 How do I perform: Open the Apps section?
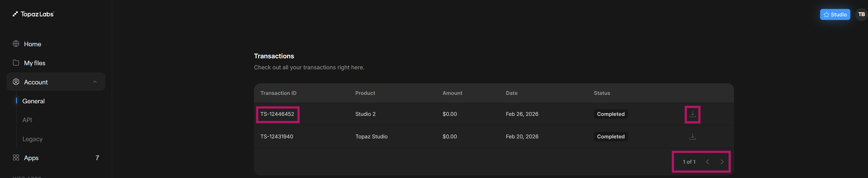click(x=31, y=158)
